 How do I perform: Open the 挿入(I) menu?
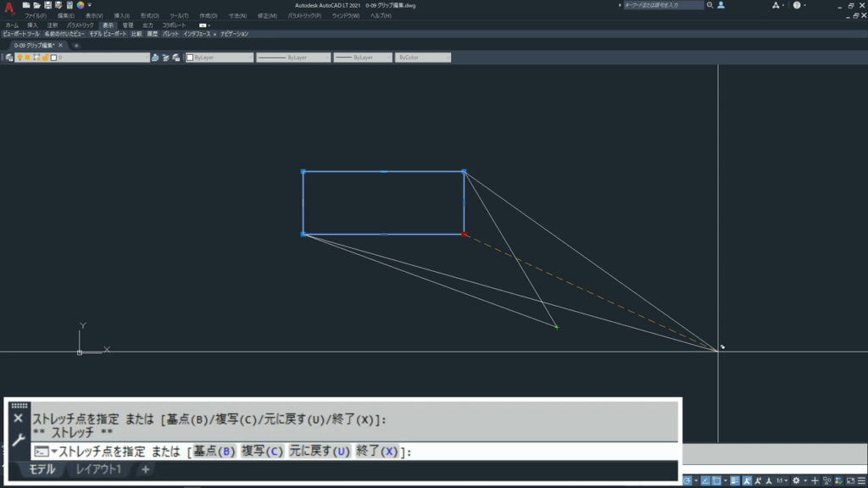click(x=122, y=16)
